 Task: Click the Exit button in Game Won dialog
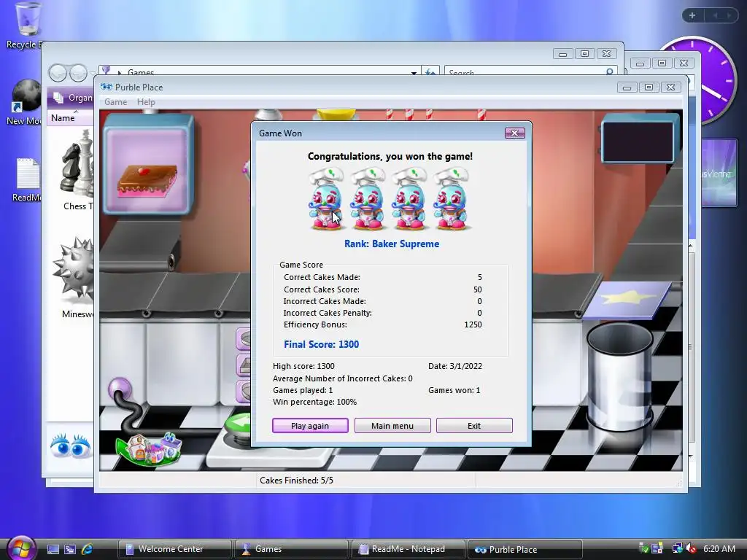[474, 426]
